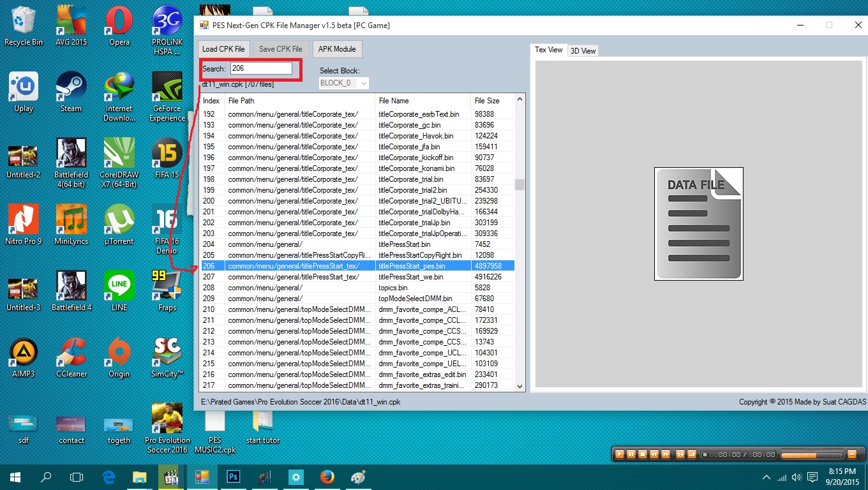This screenshot has height=490, width=868.
Task: Launch the Origin desktop shortcut
Action: click(x=119, y=357)
